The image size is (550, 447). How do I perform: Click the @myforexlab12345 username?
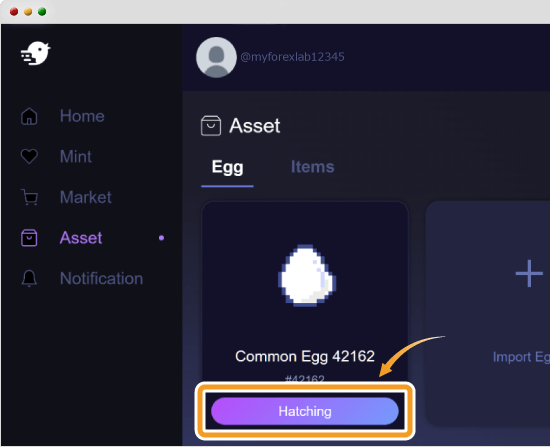[x=292, y=57]
